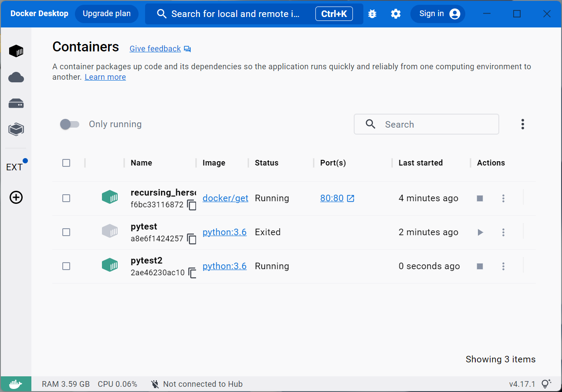Click the Not connected to Hub indicator

tap(196, 384)
